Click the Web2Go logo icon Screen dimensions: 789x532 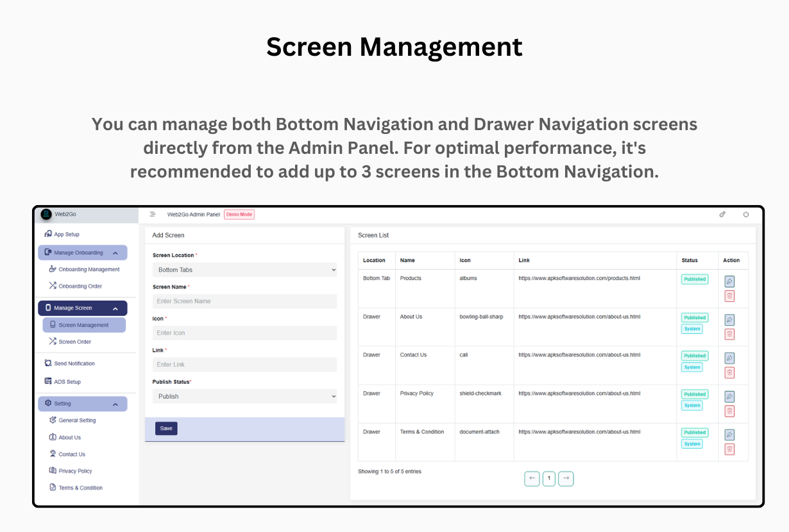(x=46, y=214)
